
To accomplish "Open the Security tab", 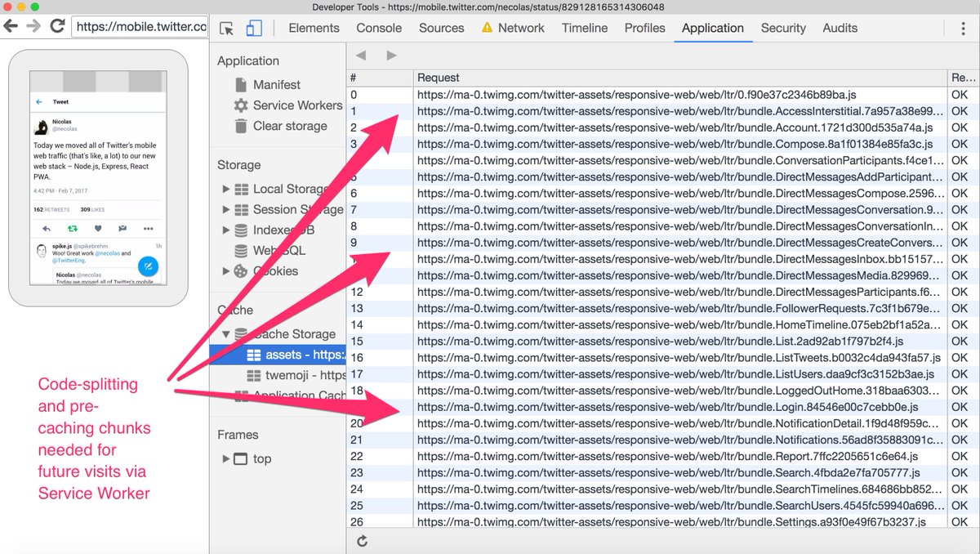I will pyautogui.click(x=783, y=28).
